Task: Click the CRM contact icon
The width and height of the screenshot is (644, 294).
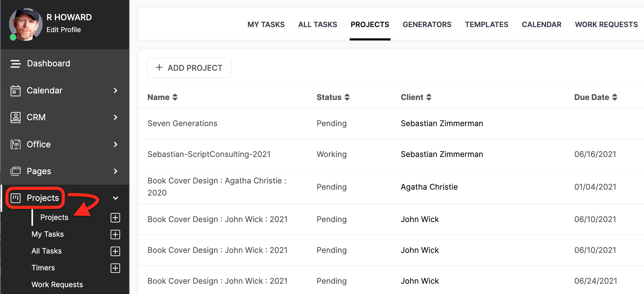Action: coord(16,117)
